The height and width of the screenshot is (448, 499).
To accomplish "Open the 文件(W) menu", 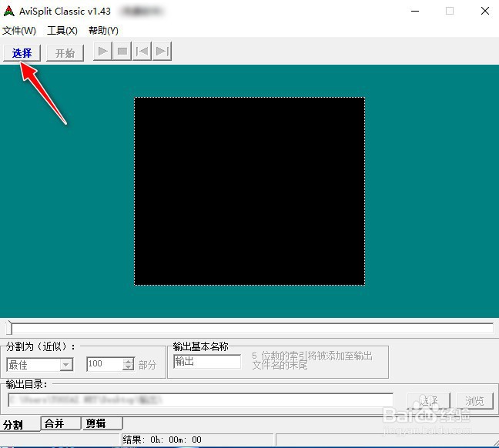I will point(19,31).
